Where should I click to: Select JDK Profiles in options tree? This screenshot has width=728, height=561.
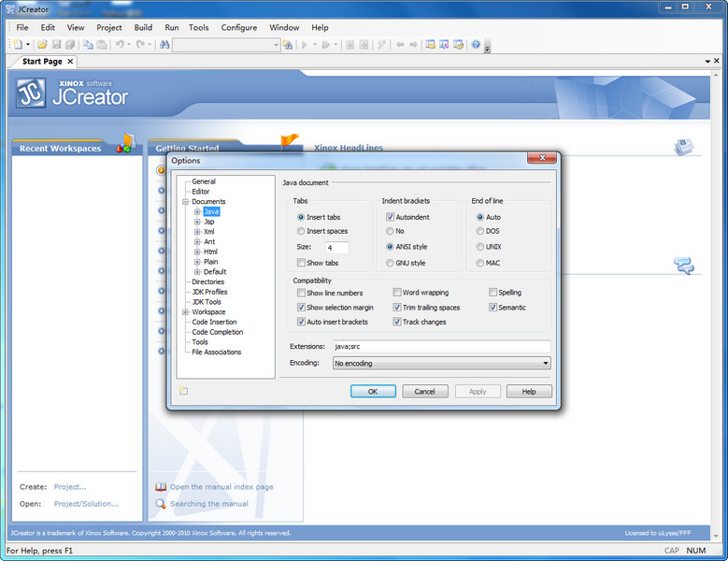pyautogui.click(x=209, y=292)
